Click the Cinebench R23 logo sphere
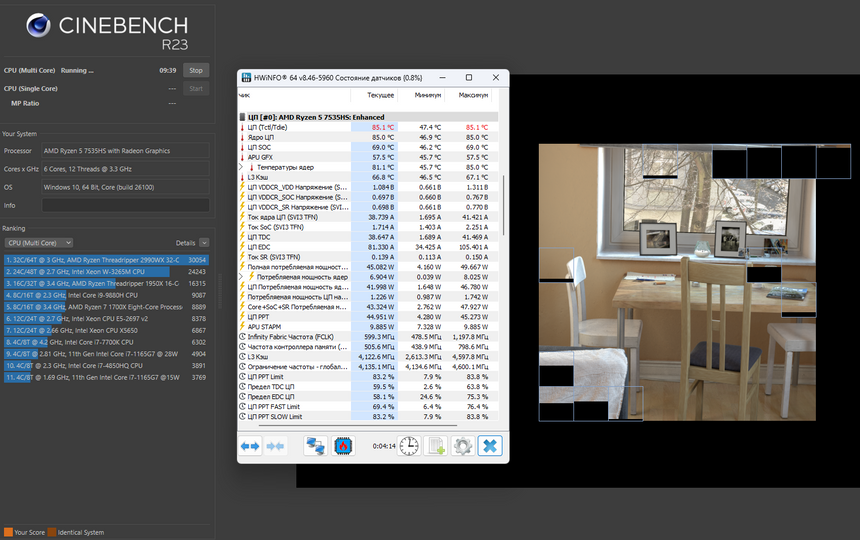The height and width of the screenshot is (540, 860). [38, 25]
